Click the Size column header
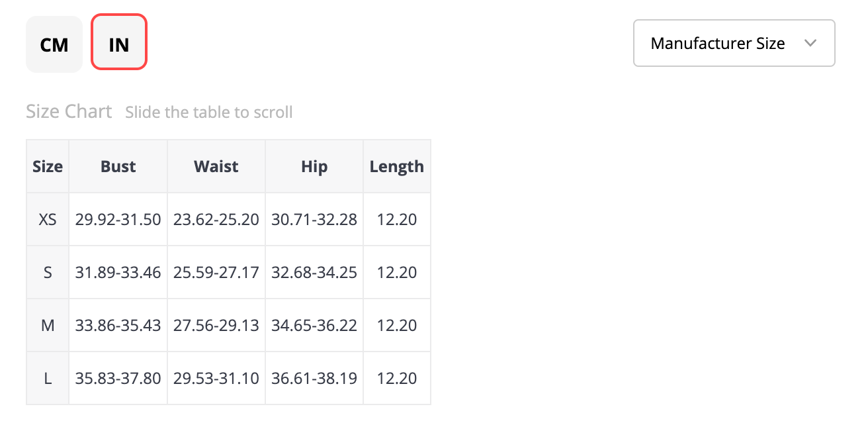The height and width of the screenshot is (425, 868). [48, 167]
